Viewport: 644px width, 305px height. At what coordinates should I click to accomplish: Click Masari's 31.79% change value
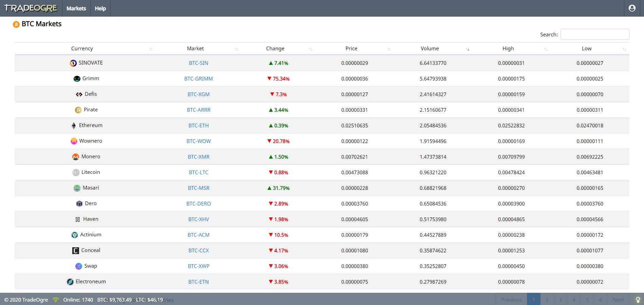click(x=278, y=188)
